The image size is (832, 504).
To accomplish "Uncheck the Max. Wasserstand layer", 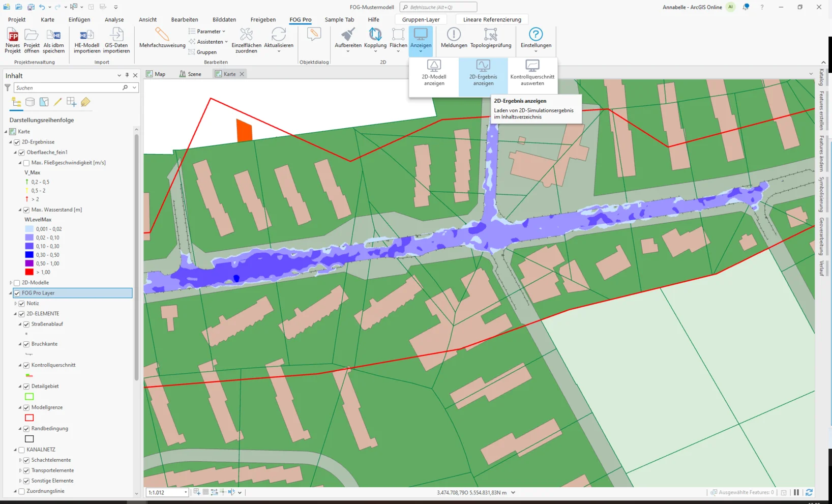I will [x=26, y=210].
